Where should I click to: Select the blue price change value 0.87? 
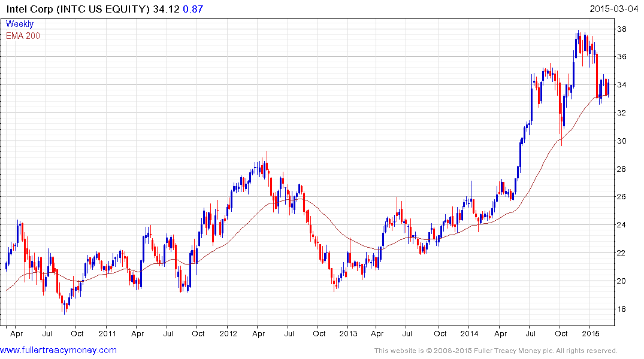(193, 9)
